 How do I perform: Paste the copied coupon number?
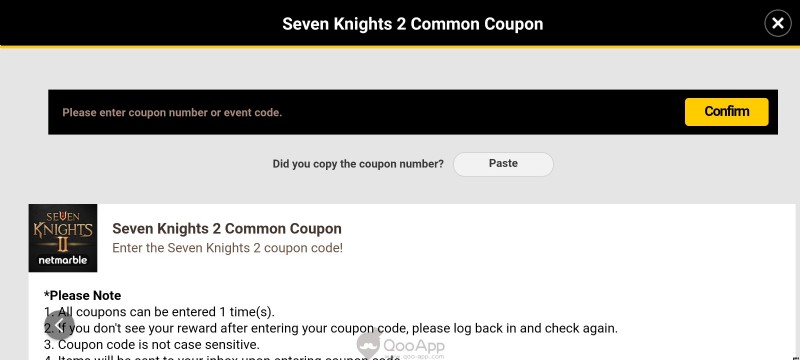point(503,164)
